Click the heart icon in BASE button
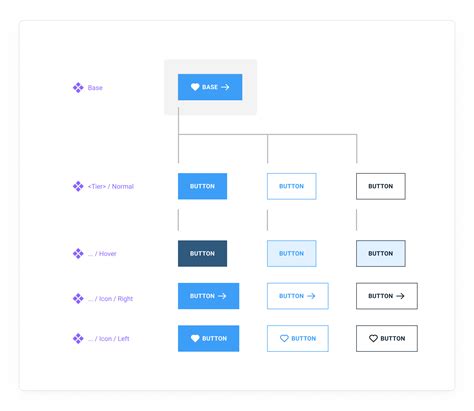474x411 pixels. click(x=195, y=87)
